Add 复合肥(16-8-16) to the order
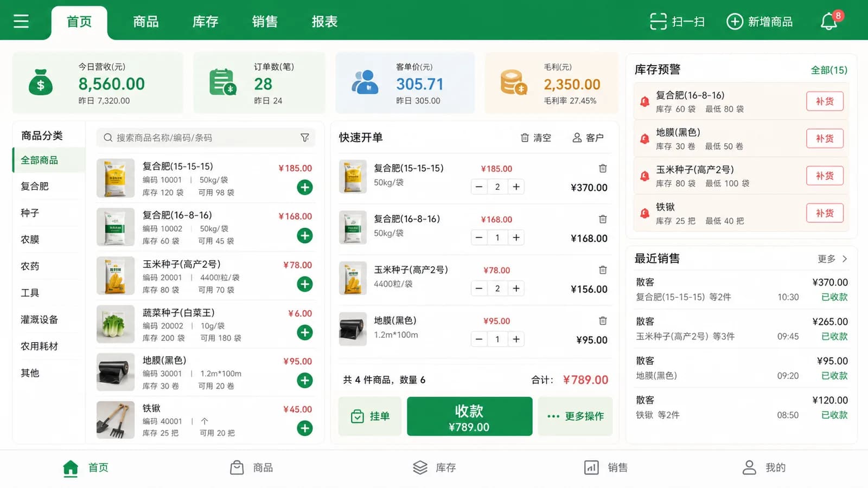Screen dimensions: 868x488 (x=305, y=236)
